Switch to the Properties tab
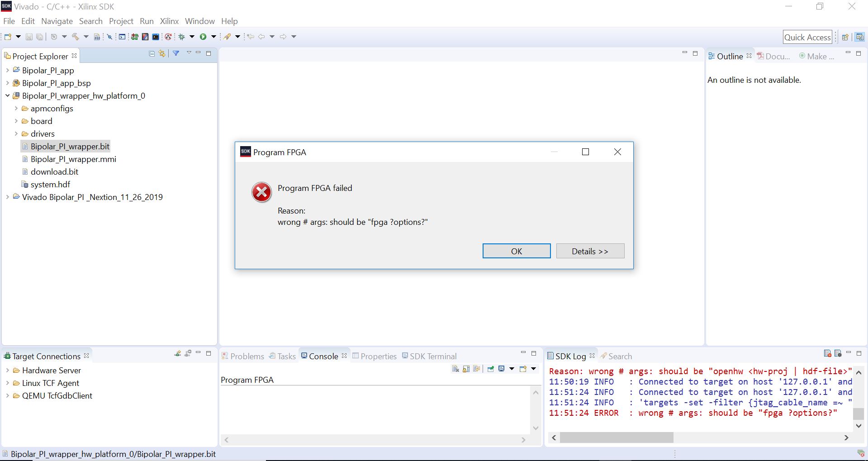The width and height of the screenshot is (868, 461). [375, 356]
